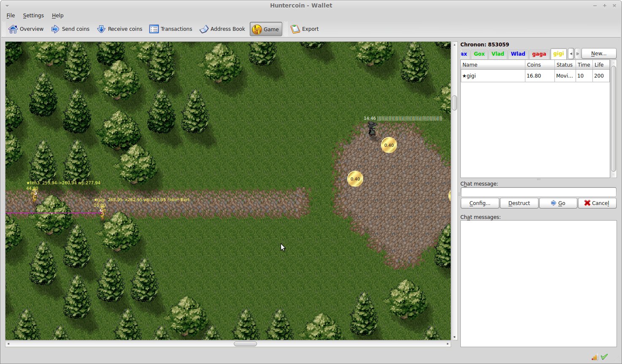Viewport: 622px width, 364px height.
Task: Switch to the Game view
Action: coord(266,29)
